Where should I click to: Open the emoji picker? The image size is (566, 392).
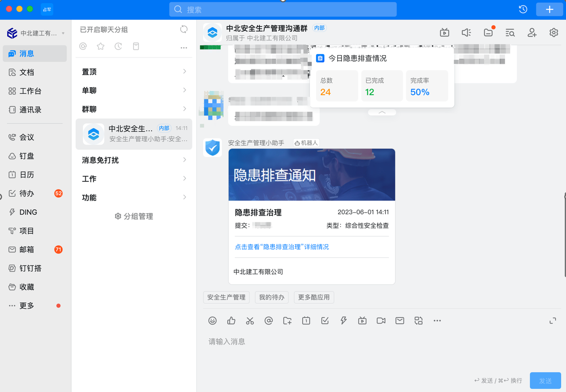click(212, 321)
